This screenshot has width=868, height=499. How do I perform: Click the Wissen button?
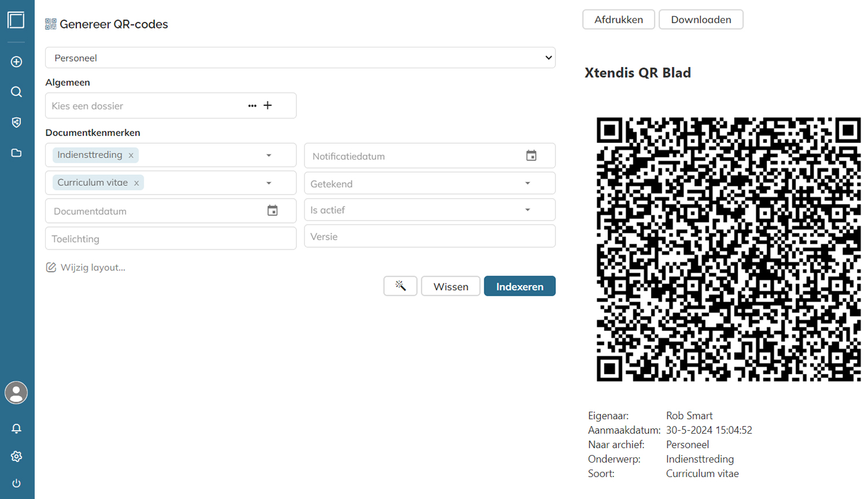tap(451, 286)
